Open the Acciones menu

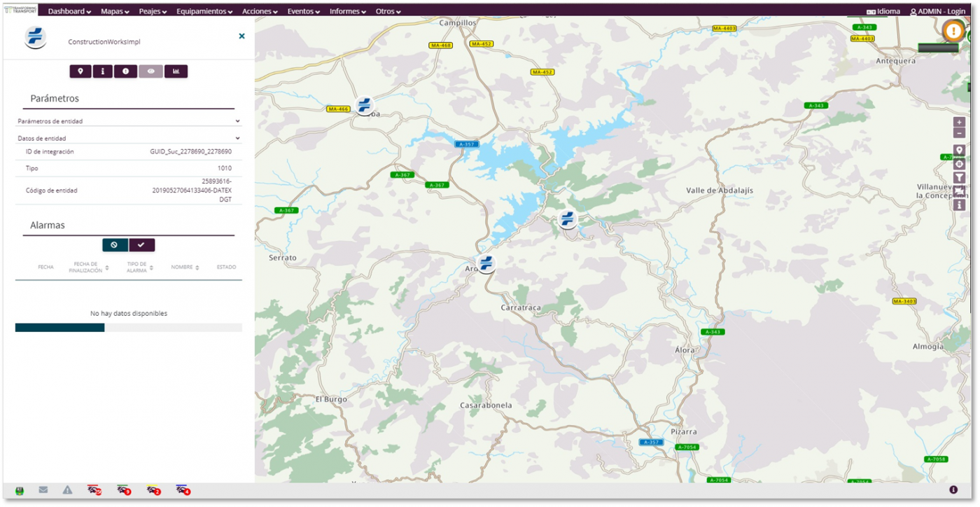click(260, 11)
